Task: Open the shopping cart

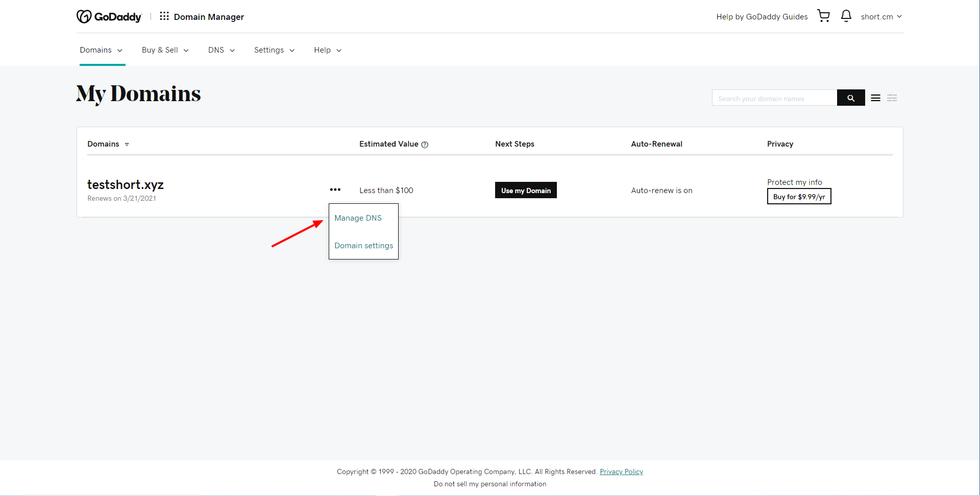Action: 823,16
